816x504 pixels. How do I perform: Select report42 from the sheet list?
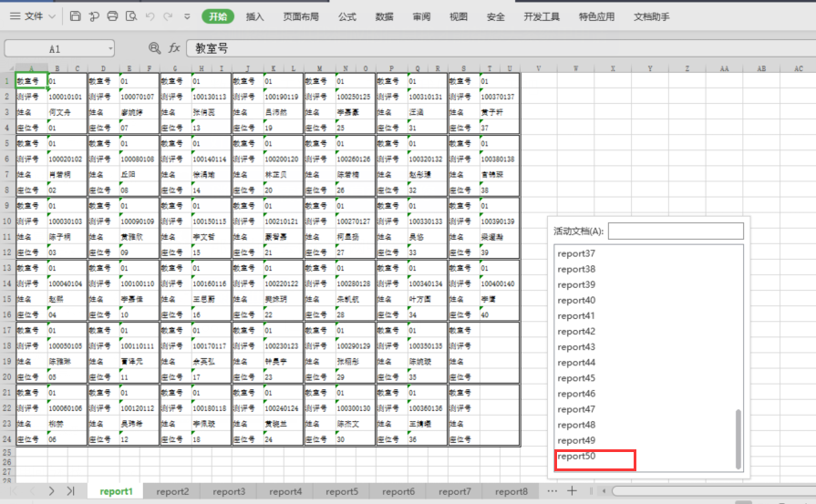[x=577, y=332]
